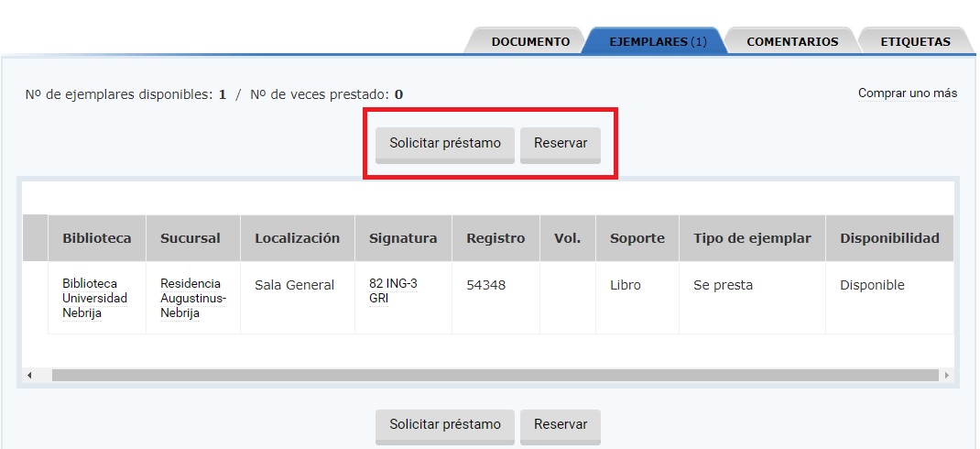This screenshot has width=980, height=449.
Task: Open the COMENTARIOS tab
Action: [791, 41]
